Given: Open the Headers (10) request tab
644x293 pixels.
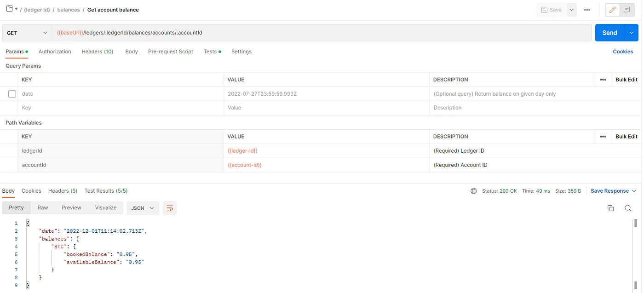Looking at the screenshot, I should (x=98, y=52).
